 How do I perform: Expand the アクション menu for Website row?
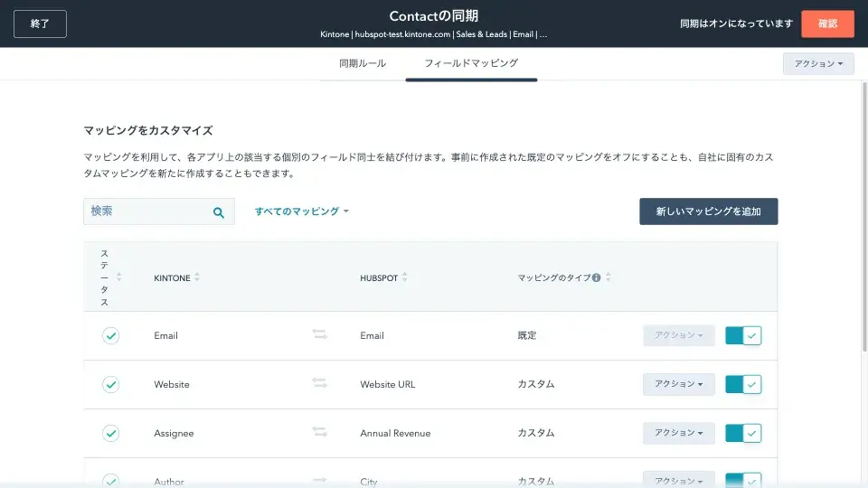pos(678,385)
